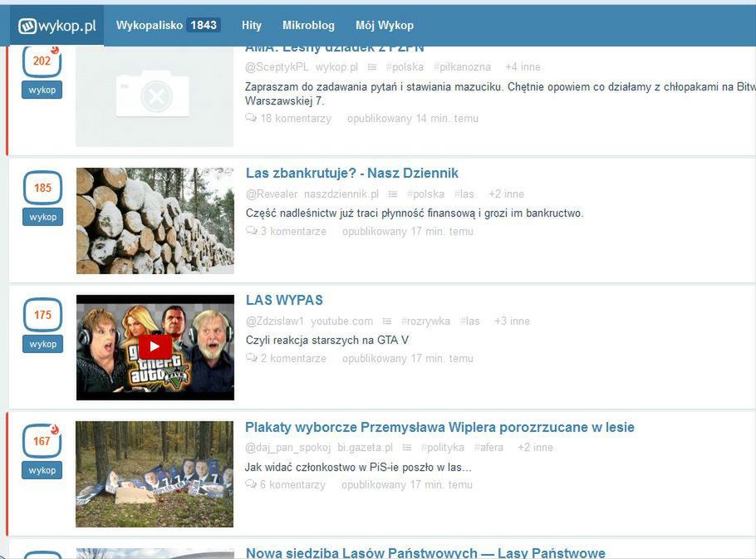Click the 167 vote counter box
Image resolution: width=756 pixels, height=559 pixels.
[42, 441]
